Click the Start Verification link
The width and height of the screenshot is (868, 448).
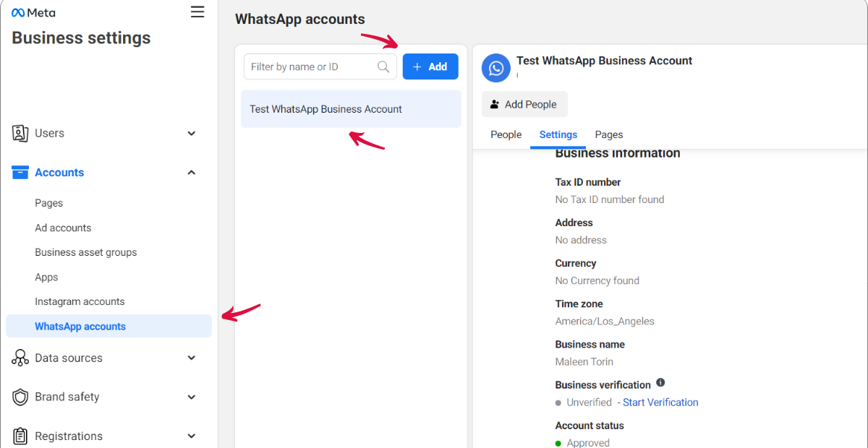tap(660, 402)
